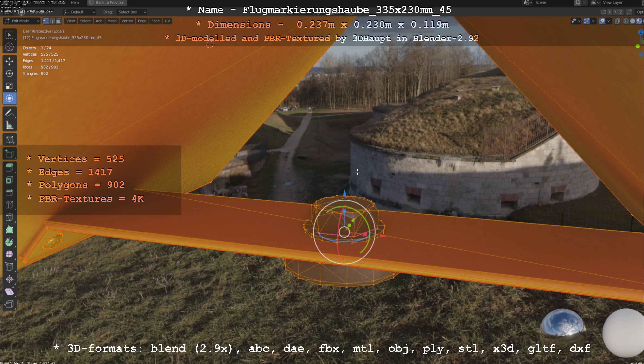
Task: Select the Spin tool
Action: coord(9,242)
